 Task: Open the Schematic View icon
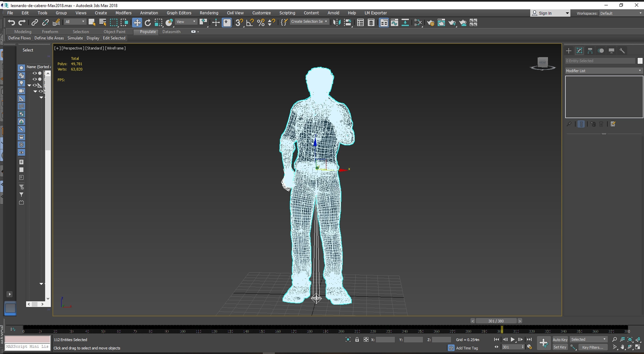click(405, 23)
